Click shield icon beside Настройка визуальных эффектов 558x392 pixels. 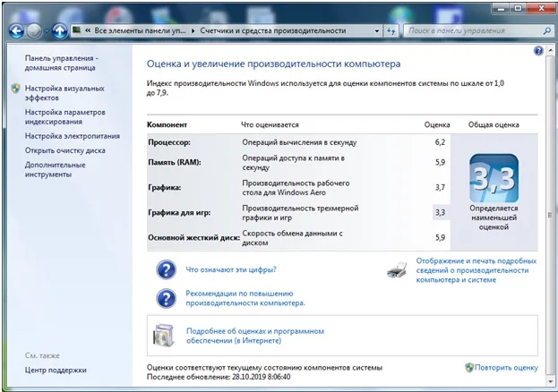click(x=15, y=89)
